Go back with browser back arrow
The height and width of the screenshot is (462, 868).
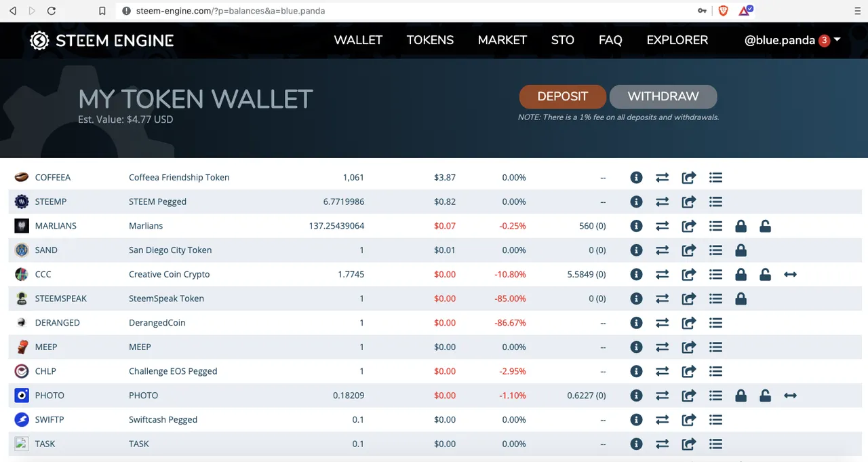[12, 11]
